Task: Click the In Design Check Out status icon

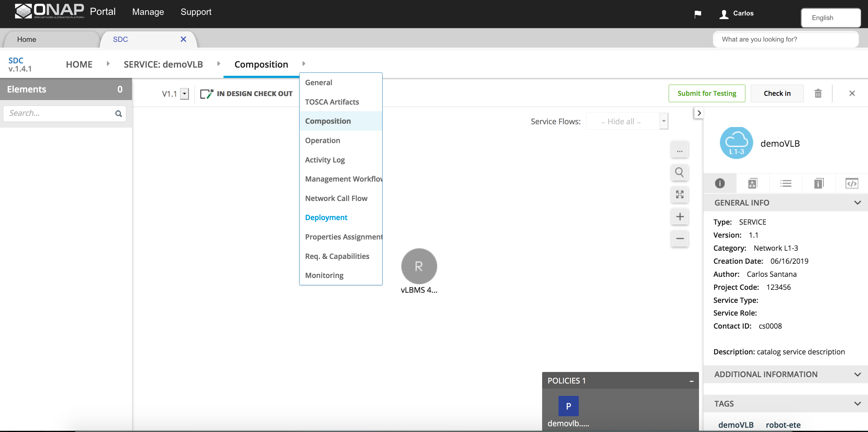Action: pyautogui.click(x=207, y=94)
